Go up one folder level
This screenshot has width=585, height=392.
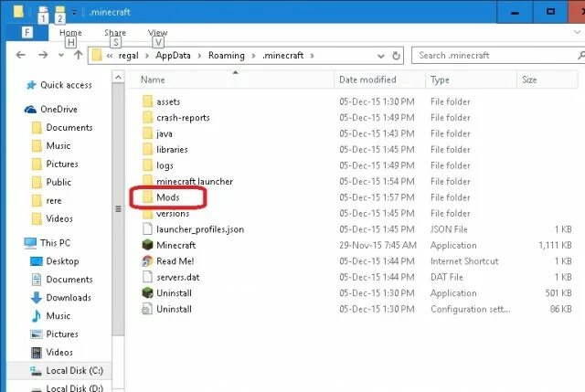pyautogui.click(x=78, y=55)
